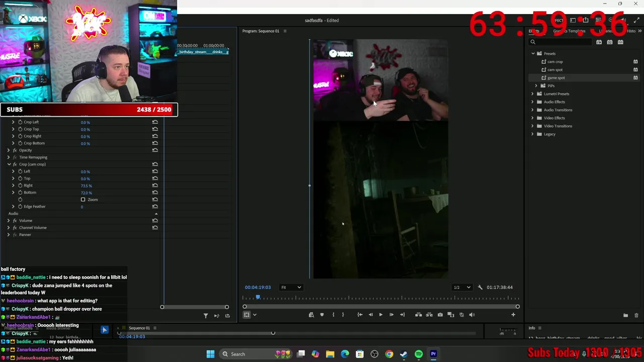The image size is (644, 362).
Task: Collapse the Crop (cam crop) effect
Action: tap(9, 164)
